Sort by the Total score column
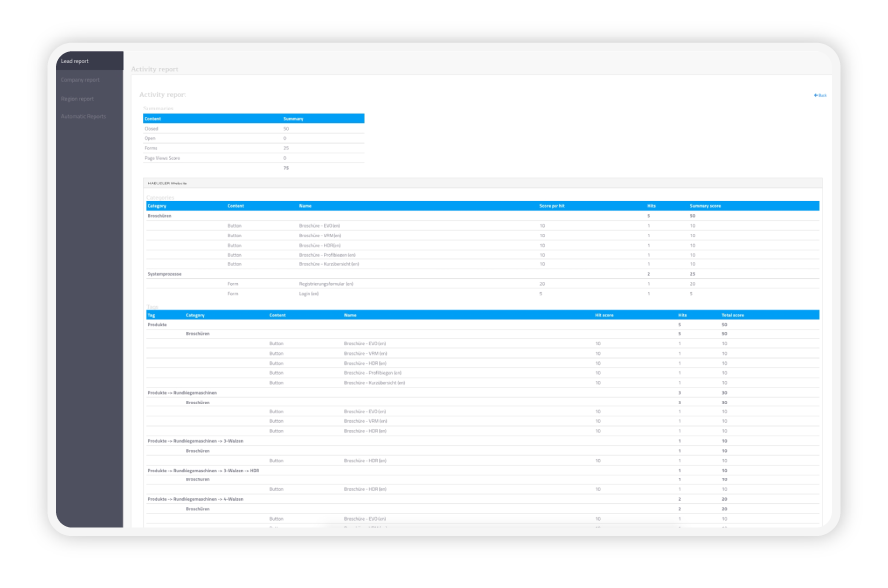The image size is (888, 588). pos(733,314)
